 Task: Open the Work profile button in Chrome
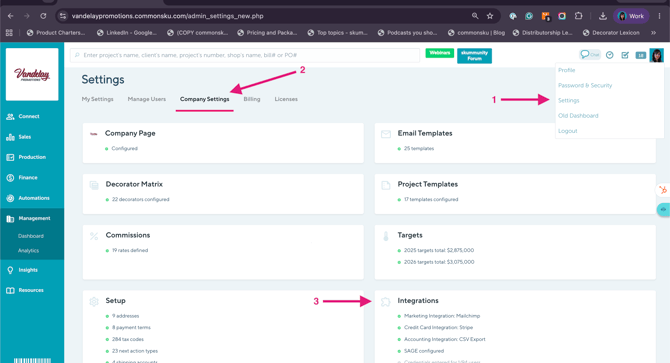point(631,16)
